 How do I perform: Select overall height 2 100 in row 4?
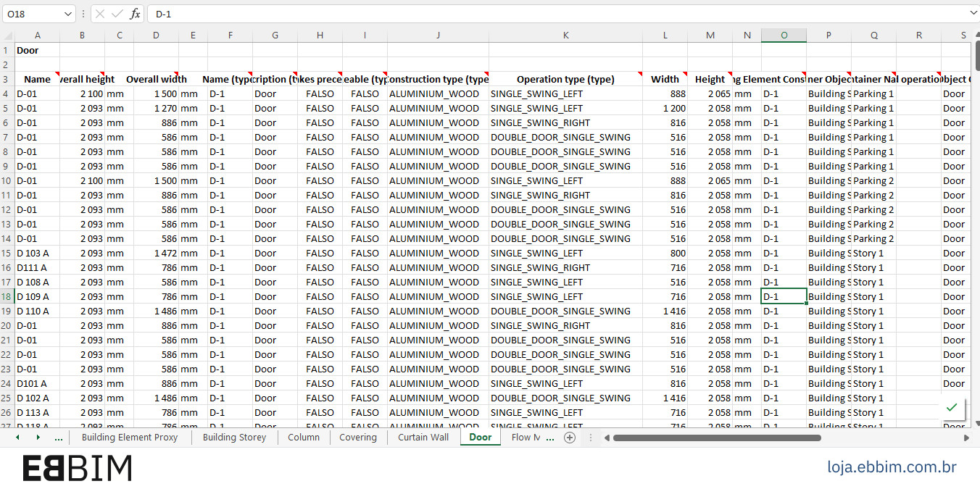82,93
